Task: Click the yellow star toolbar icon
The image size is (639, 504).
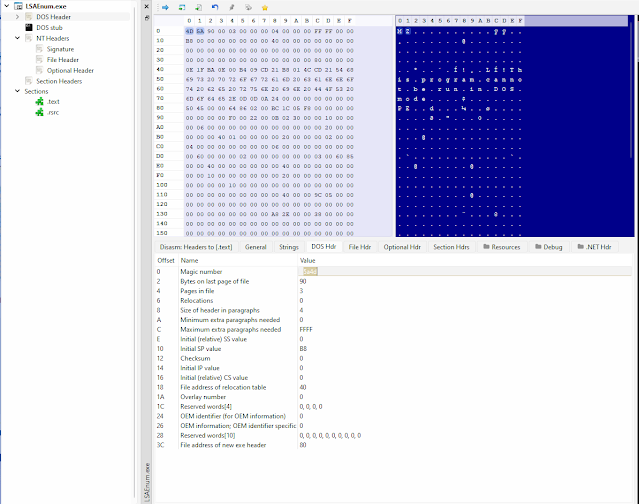Action: click(x=264, y=7)
